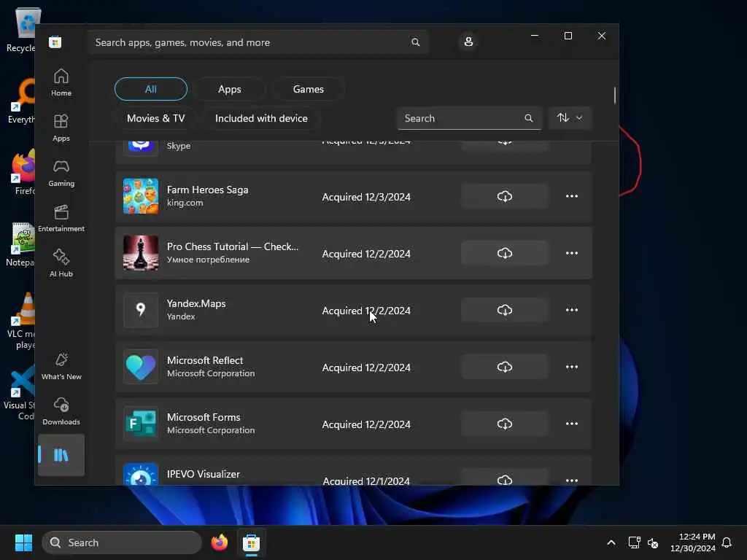Download Microsoft Forms via cloud button

click(x=505, y=424)
